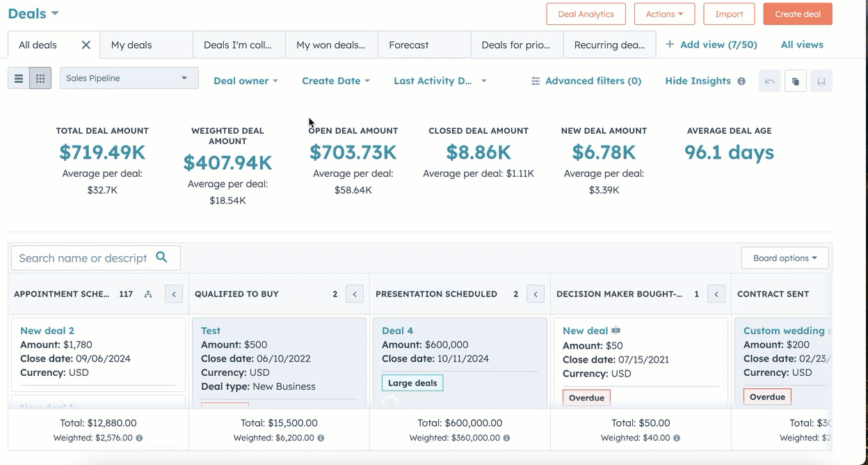The image size is (868, 465).
Task: Click the deal search input field
Action: (83, 258)
